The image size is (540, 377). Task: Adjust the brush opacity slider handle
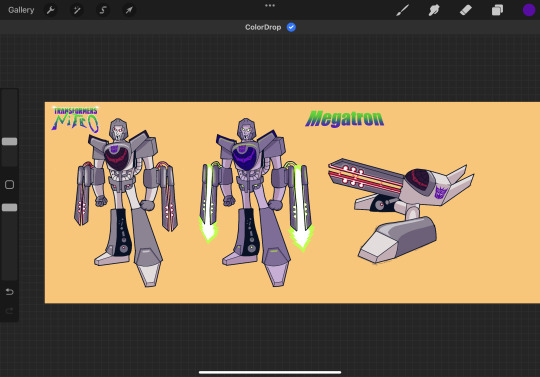9,207
